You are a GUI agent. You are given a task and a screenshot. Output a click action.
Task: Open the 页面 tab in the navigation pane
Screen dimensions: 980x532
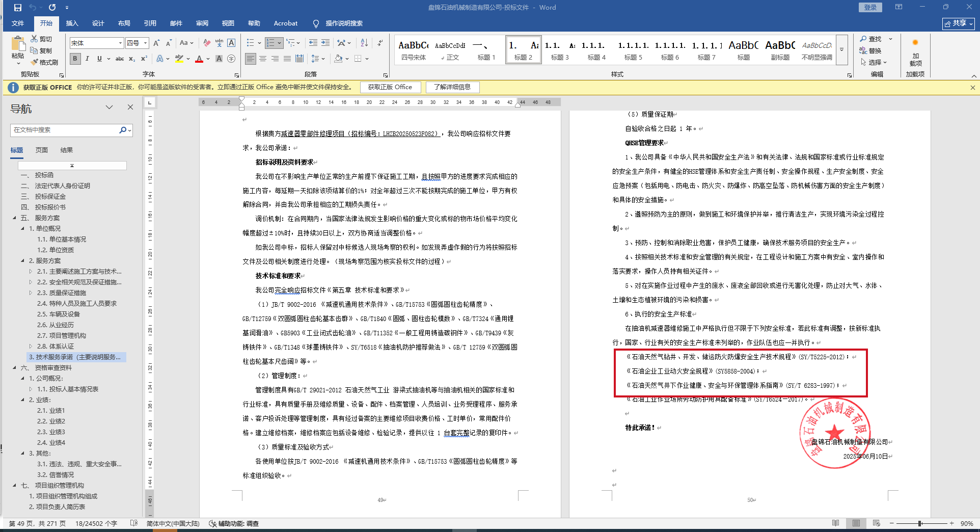pyautogui.click(x=42, y=150)
